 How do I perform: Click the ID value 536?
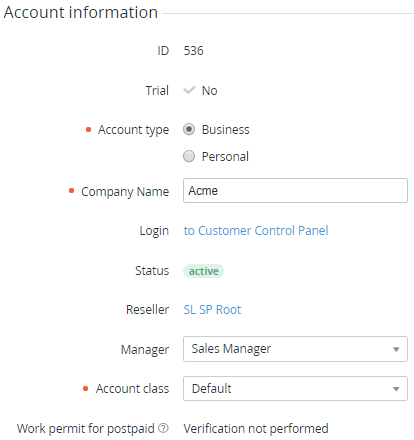(x=193, y=51)
